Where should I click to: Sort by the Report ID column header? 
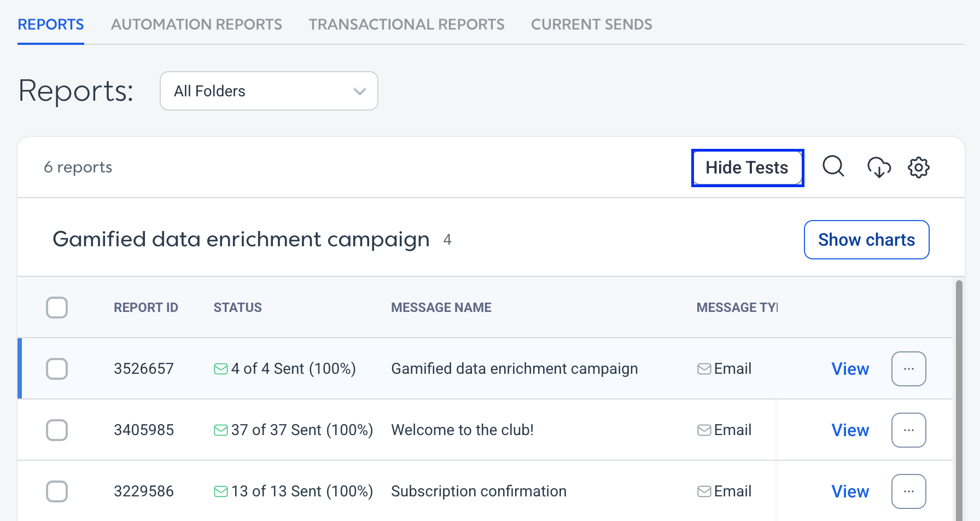[x=146, y=308]
